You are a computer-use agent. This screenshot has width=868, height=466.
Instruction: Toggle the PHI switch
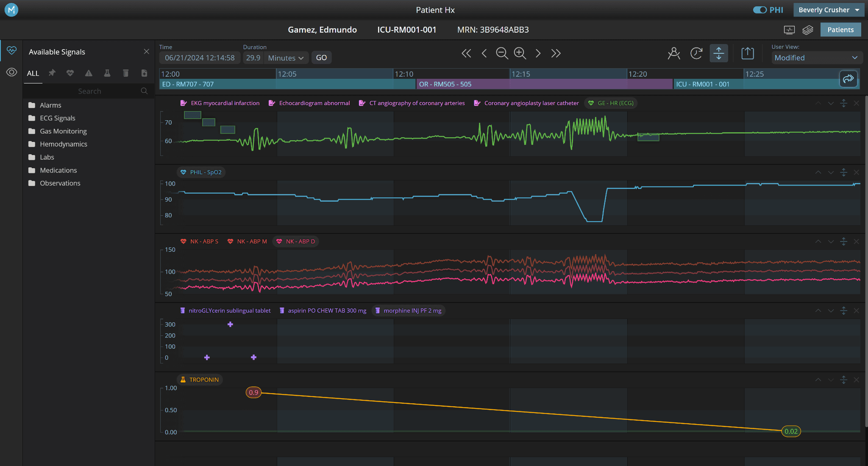click(x=759, y=10)
